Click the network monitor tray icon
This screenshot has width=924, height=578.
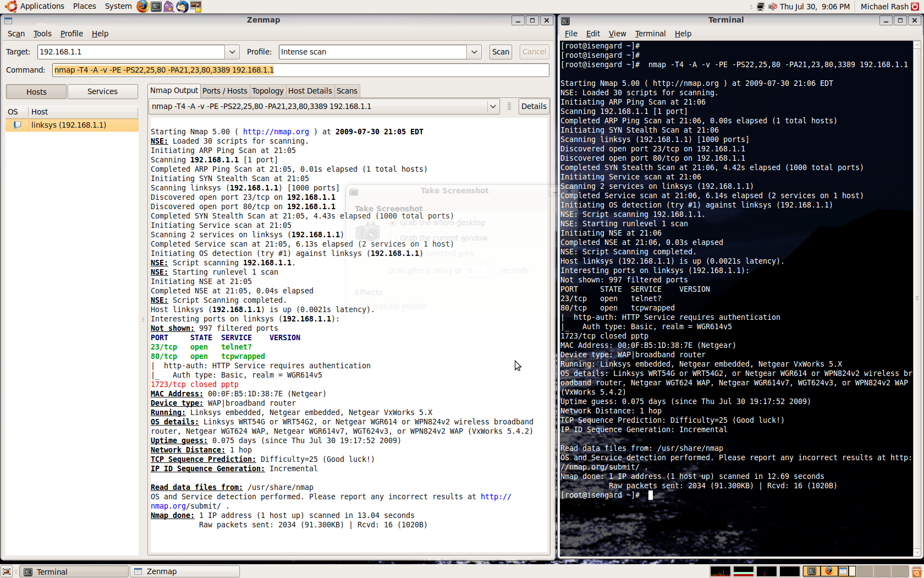761,7
